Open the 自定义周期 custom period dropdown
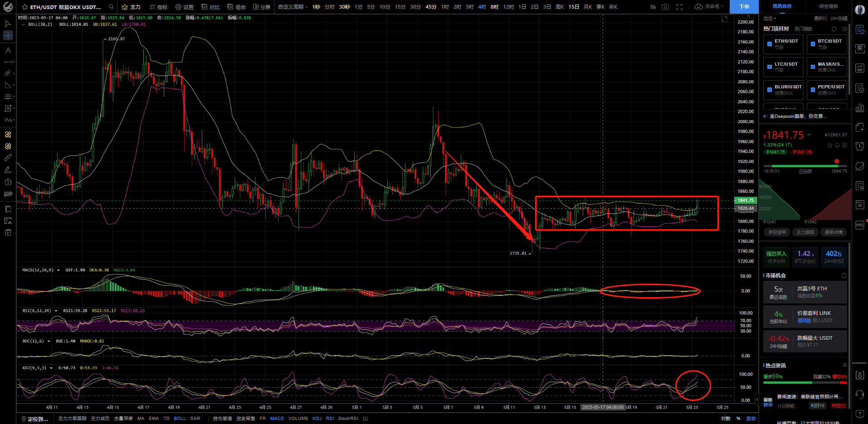This screenshot has height=424, width=868. [293, 7]
